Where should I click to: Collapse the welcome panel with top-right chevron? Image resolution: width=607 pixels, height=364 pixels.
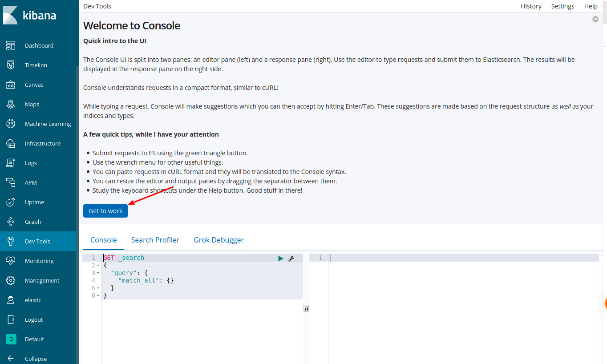coord(595,19)
